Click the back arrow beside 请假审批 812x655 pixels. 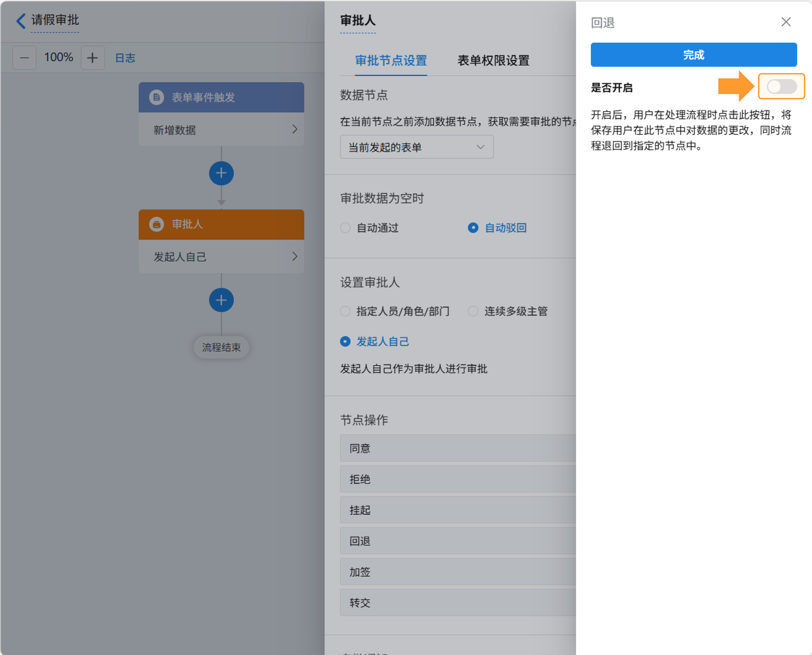click(x=21, y=21)
